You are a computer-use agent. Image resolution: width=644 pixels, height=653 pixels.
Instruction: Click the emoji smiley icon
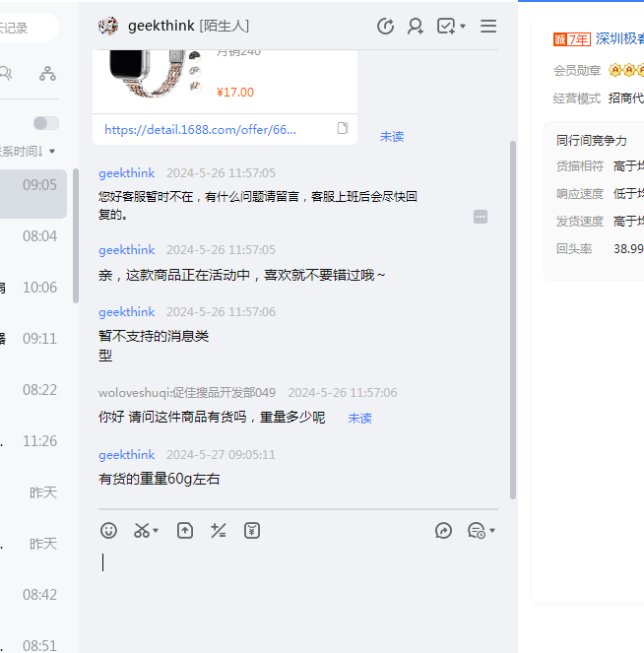pos(109,531)
